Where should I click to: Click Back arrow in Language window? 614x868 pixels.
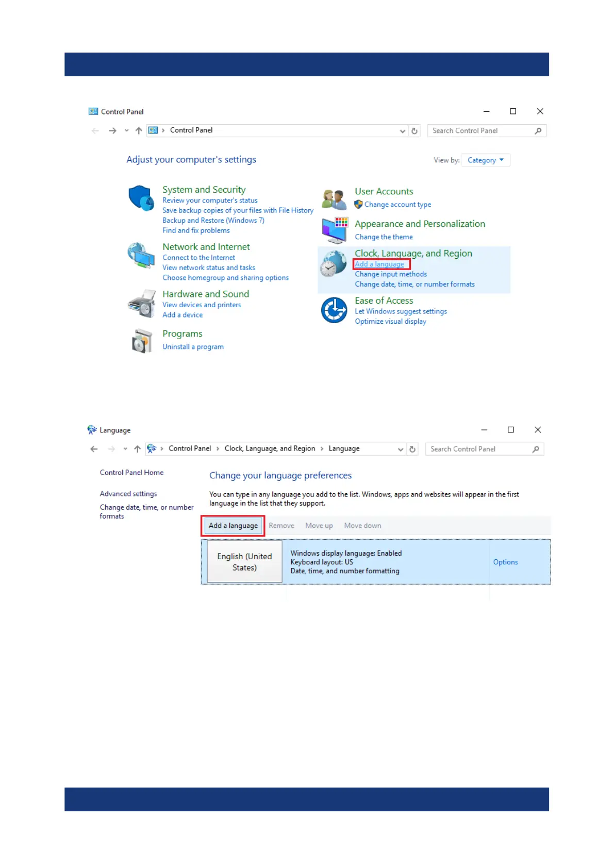coord(94,449)
